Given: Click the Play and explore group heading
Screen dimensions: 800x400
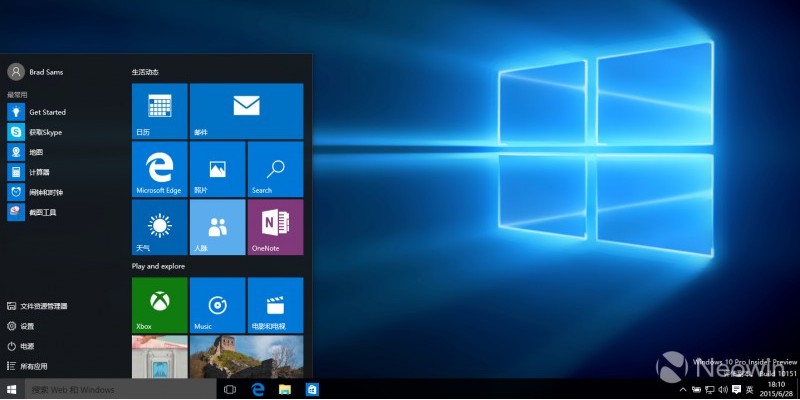Looking at the screenshot, I should 158,266.
